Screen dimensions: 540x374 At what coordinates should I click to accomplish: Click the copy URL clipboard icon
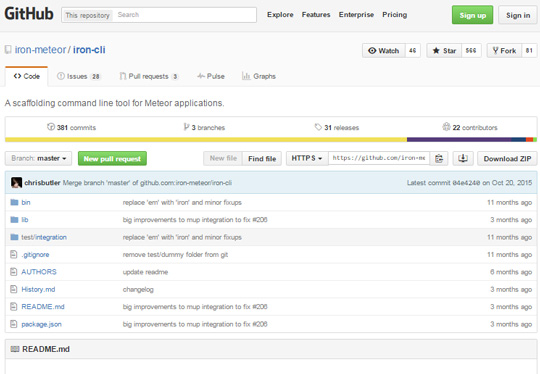439,158
